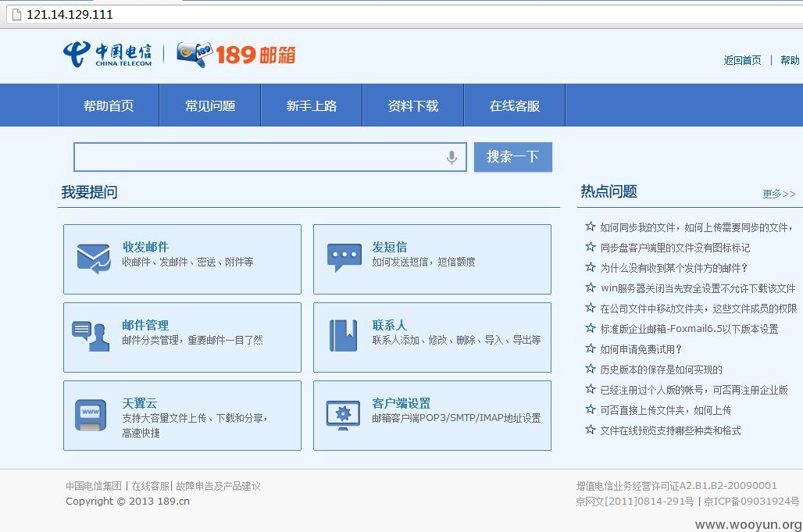Click the 搜索一下 search button
Image resolution: width=803 pixels, height=532 pixels.
pos(512,157)
